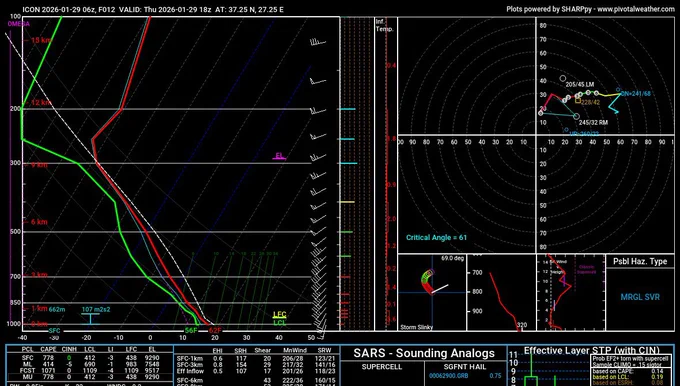Image resolution: width=680 pixels, height=386 pixels.
Task: Click the SFC-3km SRH value 154
Action: [x=241, y=365]
